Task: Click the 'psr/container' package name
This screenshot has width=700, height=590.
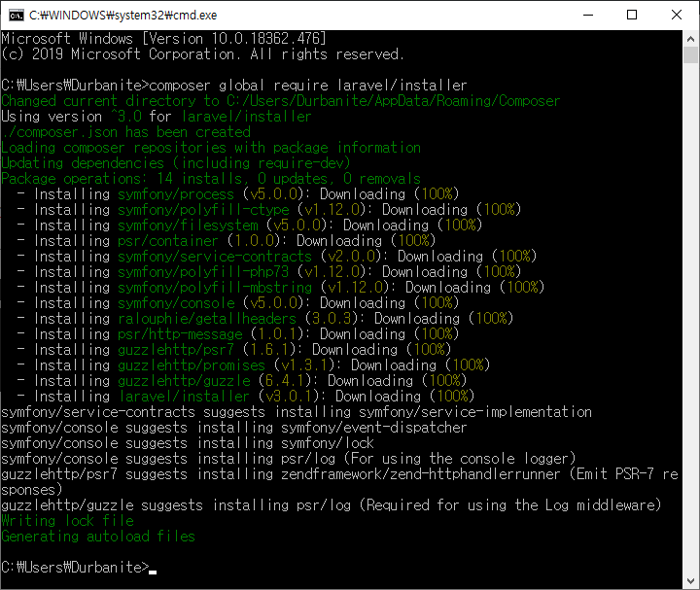Action: click(168, 241)
